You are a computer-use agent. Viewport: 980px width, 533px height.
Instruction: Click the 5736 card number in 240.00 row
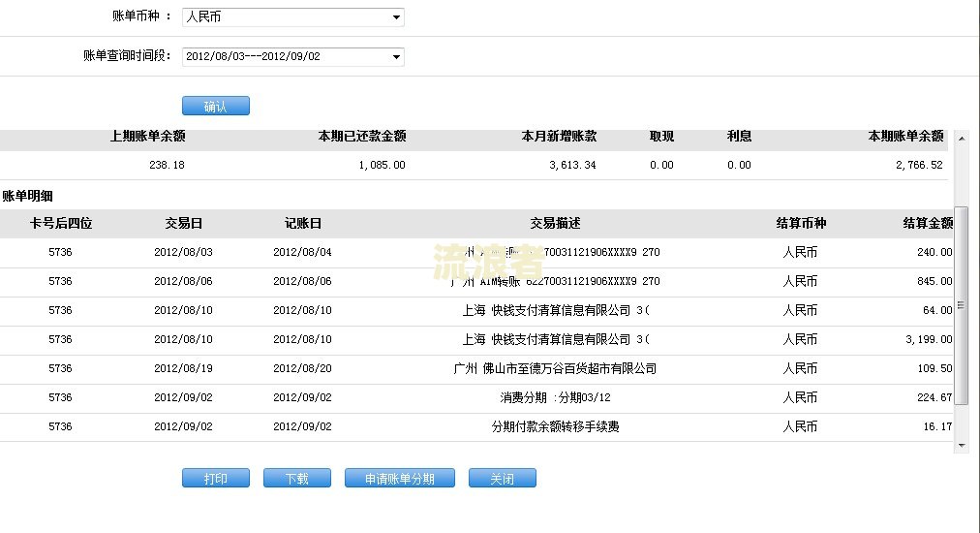click(x=60, y=252)
